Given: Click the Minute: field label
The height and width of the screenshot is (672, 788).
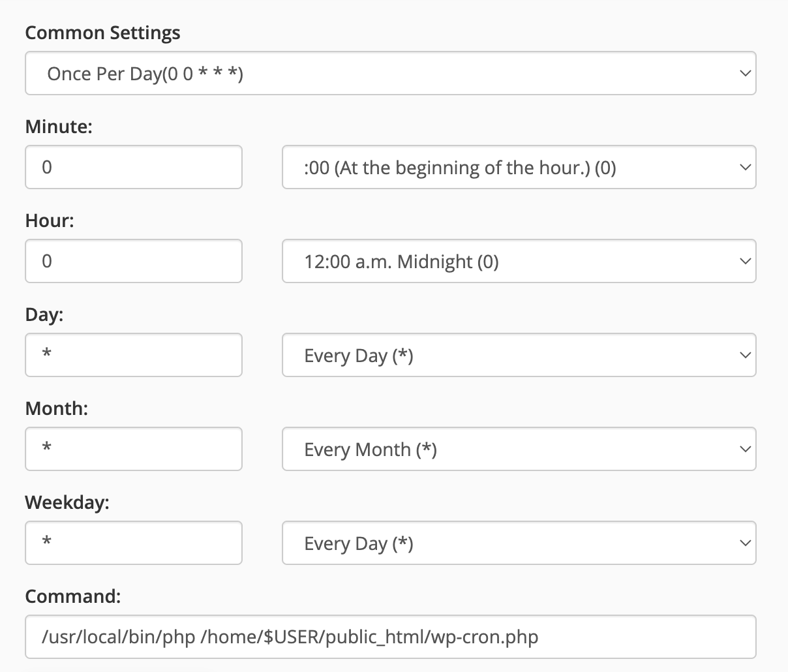Looking at the screenshot, I should (x=59, y=127).
